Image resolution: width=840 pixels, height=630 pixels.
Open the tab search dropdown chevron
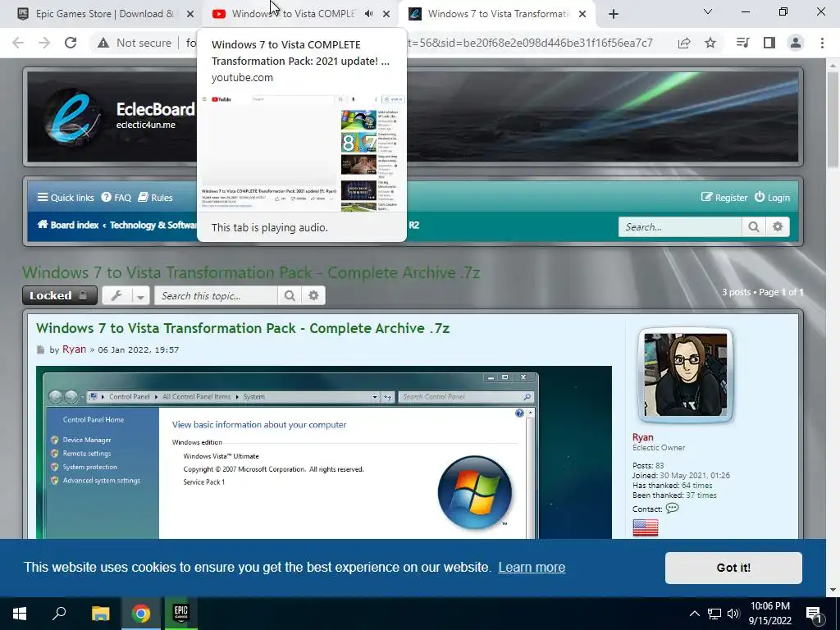click(708, 11)
